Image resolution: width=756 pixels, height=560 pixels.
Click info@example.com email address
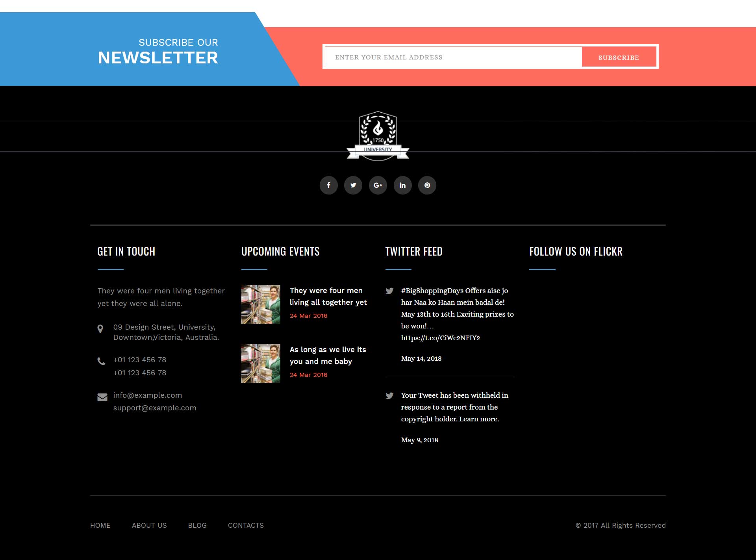(147, 395)
